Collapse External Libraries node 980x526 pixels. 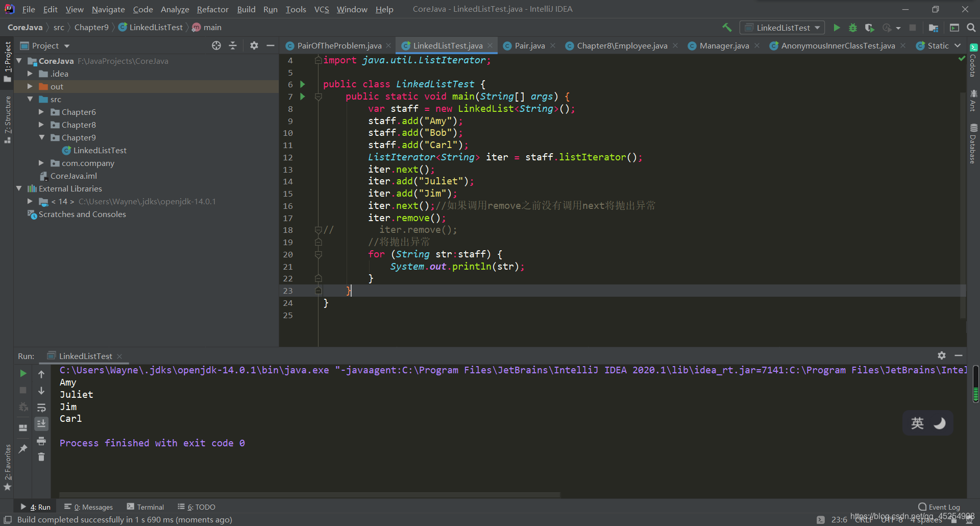[x=19, y=188]
